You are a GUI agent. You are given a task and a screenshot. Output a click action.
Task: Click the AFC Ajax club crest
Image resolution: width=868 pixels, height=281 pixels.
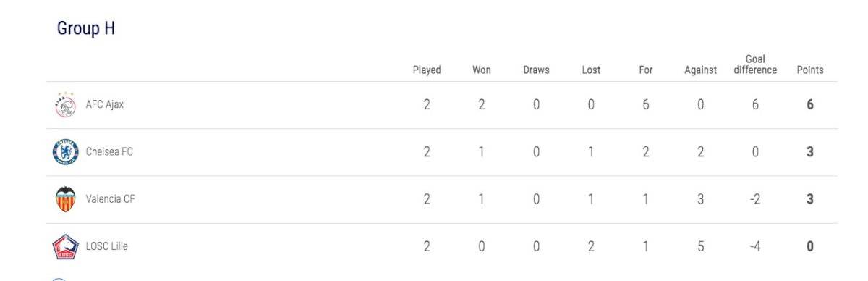[x=65, y=105]
